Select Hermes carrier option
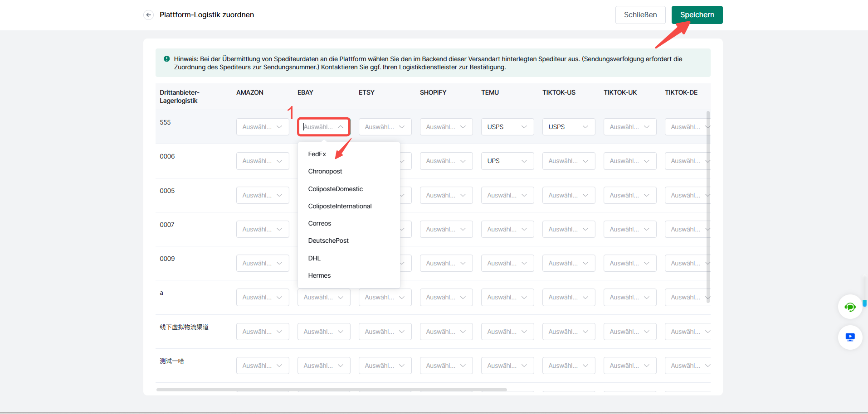 [x=319, y=275]
